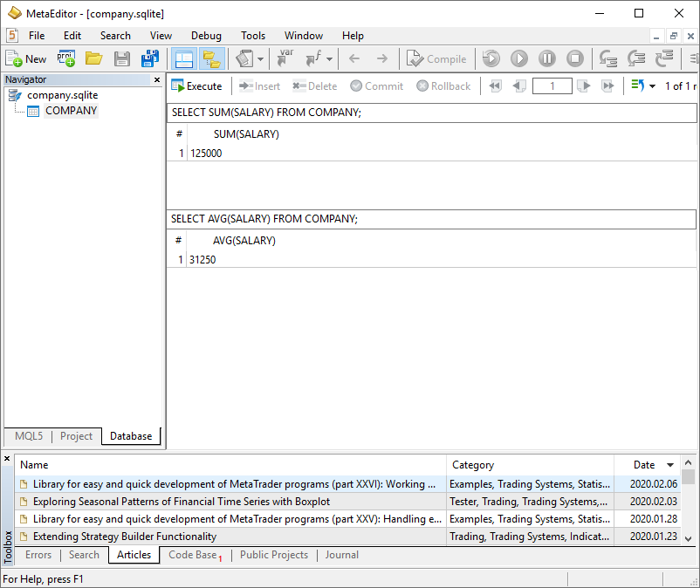The image size is (700, 588).
Task: Close the Navigator panel
Action: 157,79
